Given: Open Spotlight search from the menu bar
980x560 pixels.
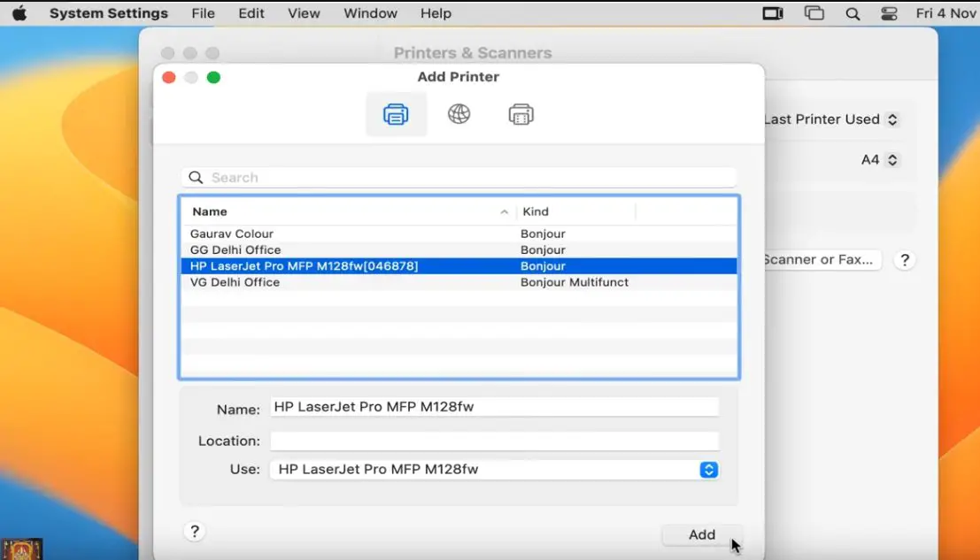Looking at the screenshot, I should [853, 12].
